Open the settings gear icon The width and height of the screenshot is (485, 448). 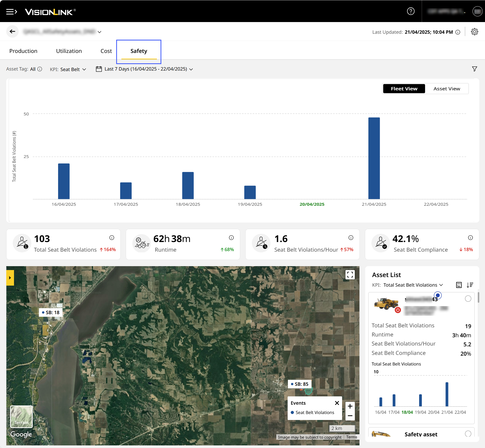pos(474,32)
